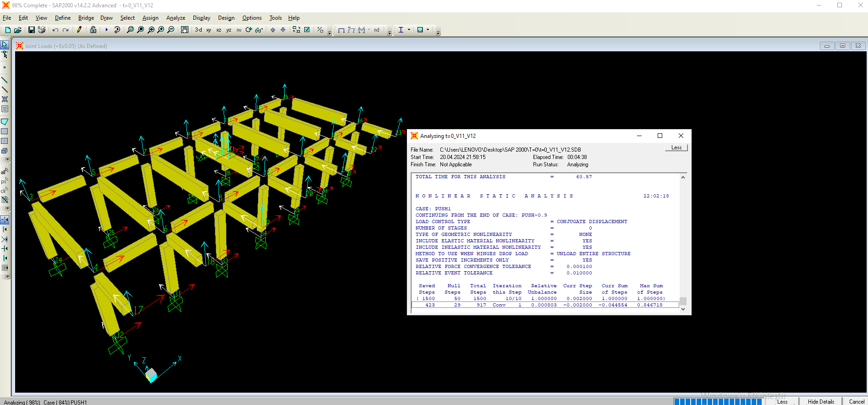
Task: Select the pointer tool in side toolbar
Action: tap(5, 44)
